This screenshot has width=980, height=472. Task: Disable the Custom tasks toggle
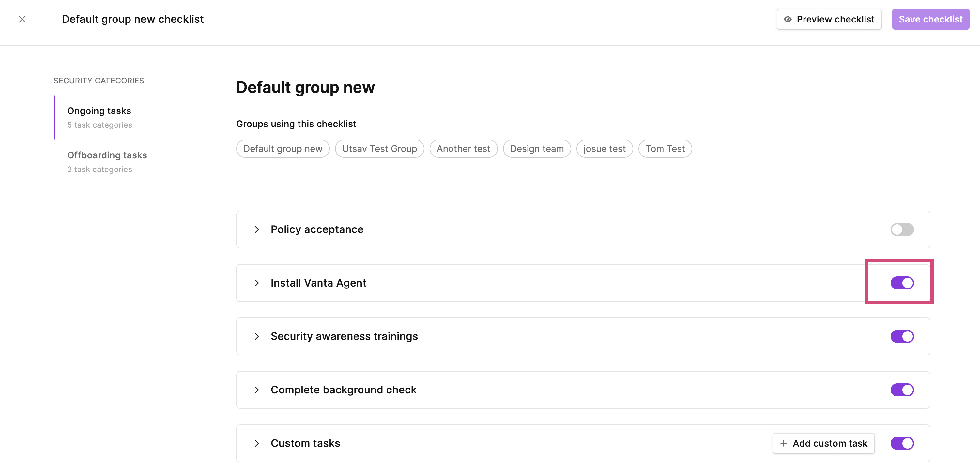(x=902, y=444)
